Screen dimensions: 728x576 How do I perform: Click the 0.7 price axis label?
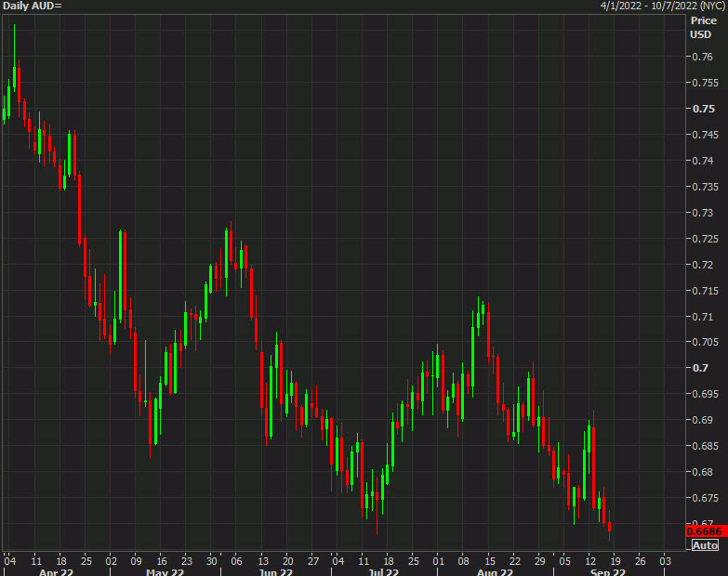point(700,368)
